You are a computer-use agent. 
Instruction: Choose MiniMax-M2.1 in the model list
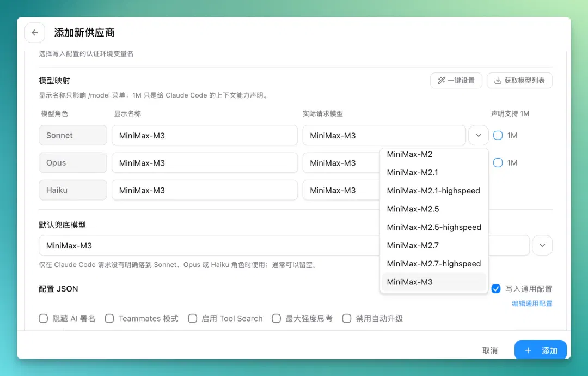tap(434, 172)
